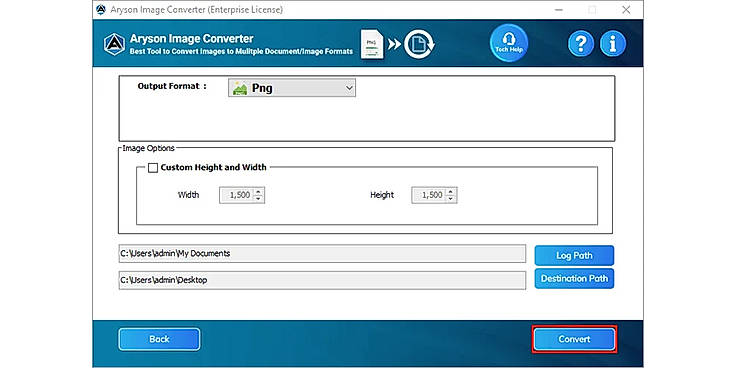This screenshot has width=736, height=368.
Task: Increase Height with the up arrow
Action: [451, 191]
